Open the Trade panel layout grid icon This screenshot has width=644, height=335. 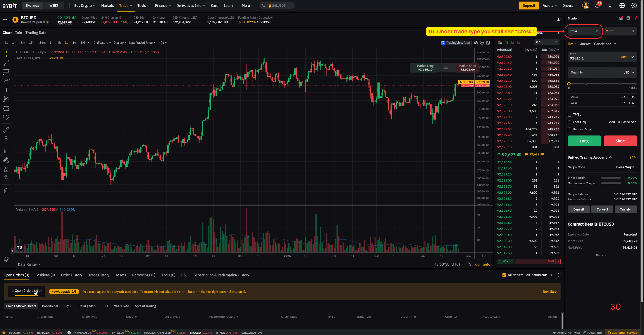tap(621, 18)
